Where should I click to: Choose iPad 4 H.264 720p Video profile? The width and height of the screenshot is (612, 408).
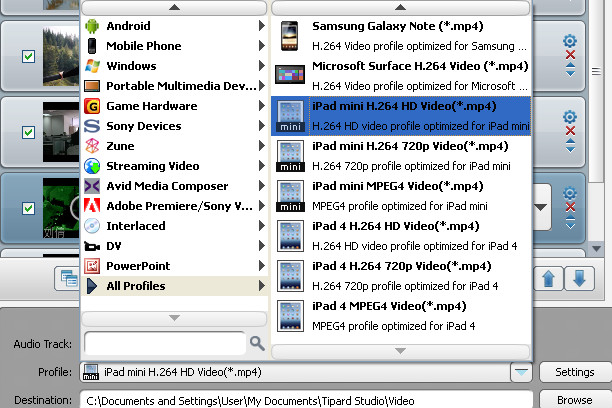tap(401, 276)
